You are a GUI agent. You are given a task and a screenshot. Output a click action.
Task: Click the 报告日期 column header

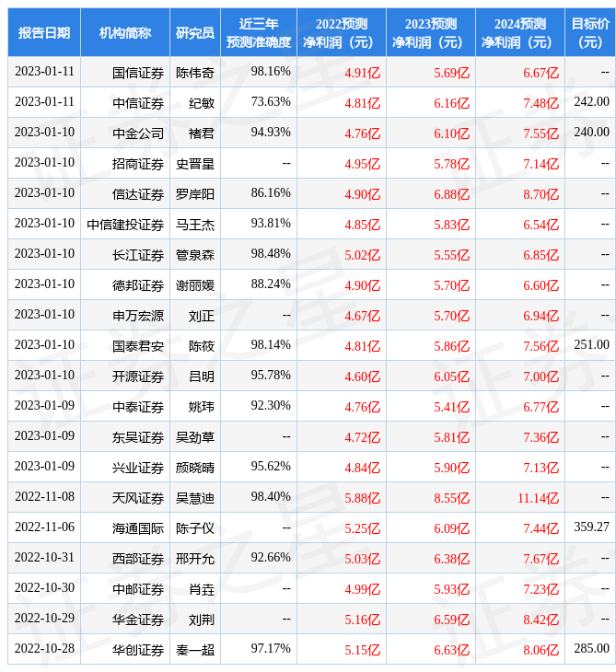44,32
